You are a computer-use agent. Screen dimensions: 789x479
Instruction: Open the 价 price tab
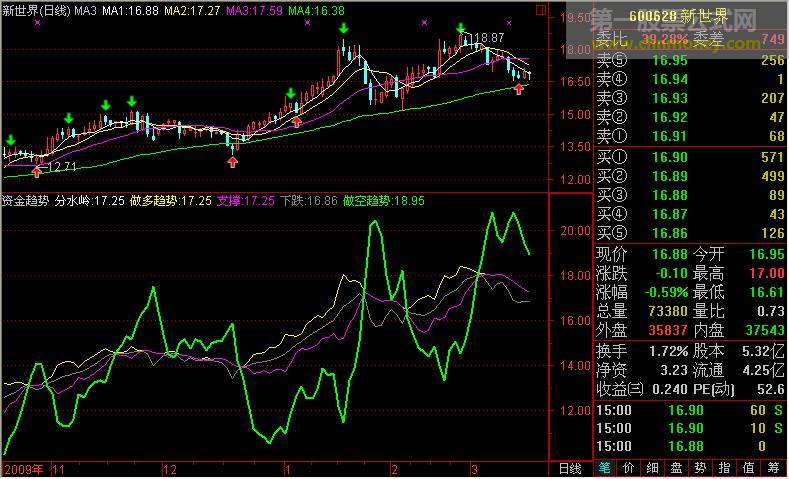(628, 469)
